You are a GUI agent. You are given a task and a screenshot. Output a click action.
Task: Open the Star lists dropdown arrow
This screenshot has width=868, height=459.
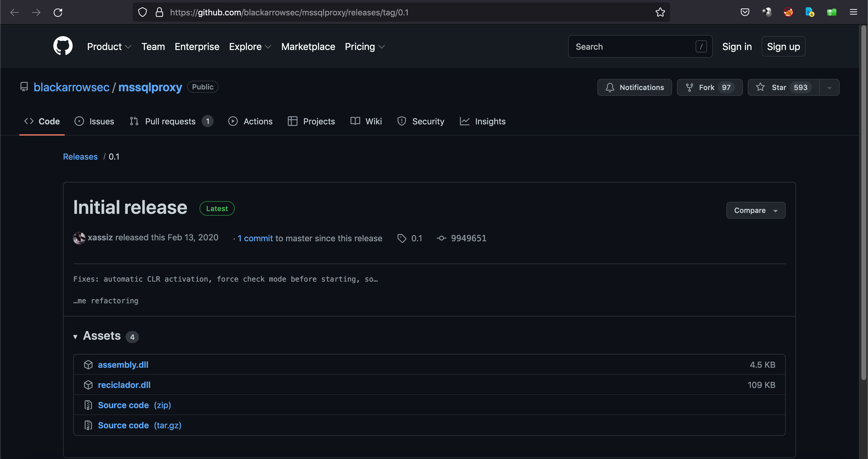click(x=829, y=88)
